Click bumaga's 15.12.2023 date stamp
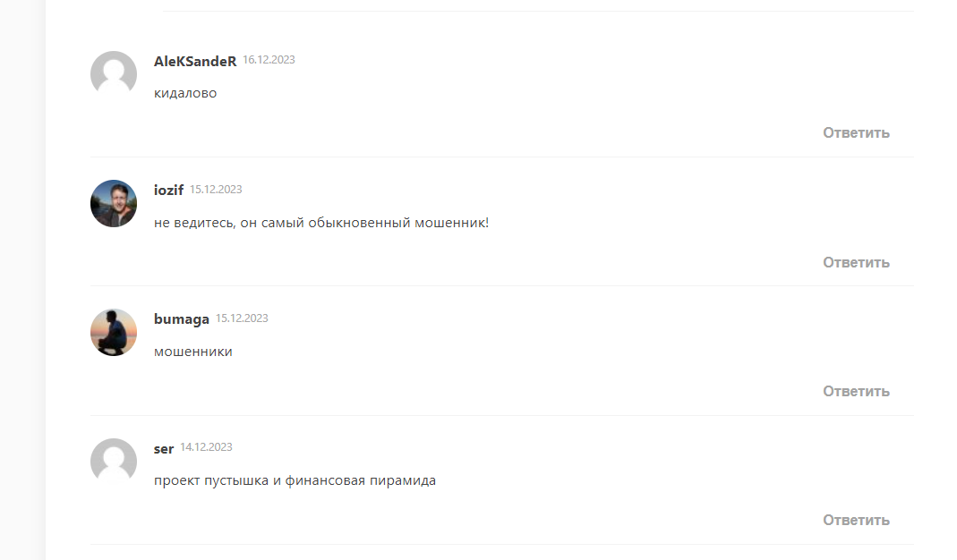Screen dimensions: 957x560 (x=242, y=318)
